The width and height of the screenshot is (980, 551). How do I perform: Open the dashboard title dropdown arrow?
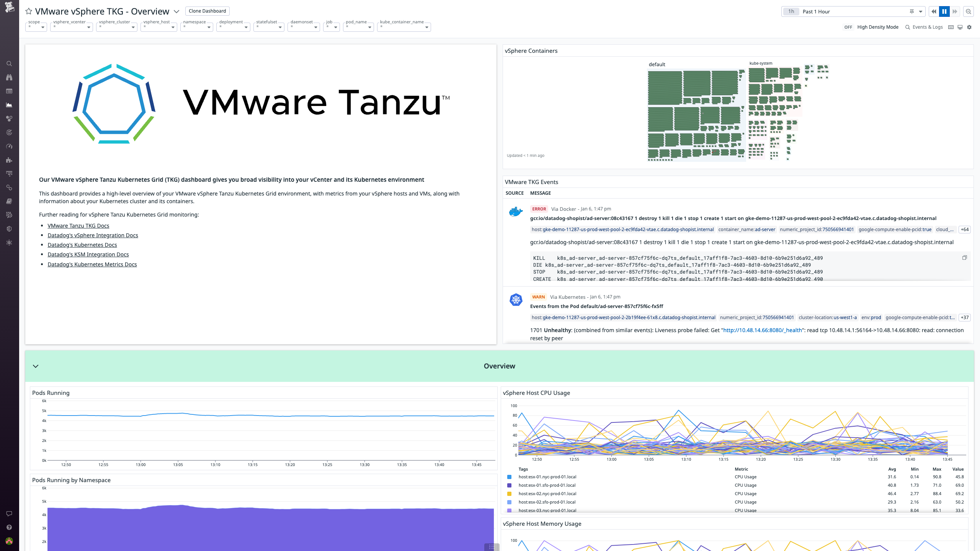tap(176, 11)
